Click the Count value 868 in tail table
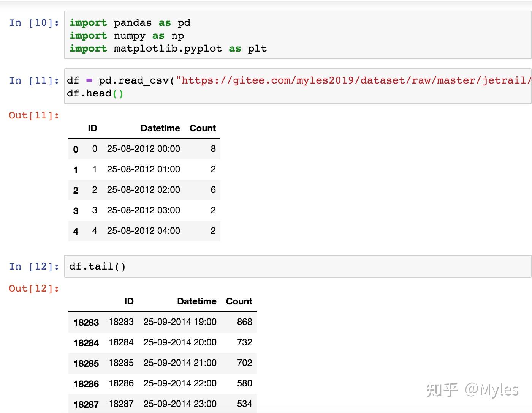Viewport: 532px width, 413px height. point(246,322)
